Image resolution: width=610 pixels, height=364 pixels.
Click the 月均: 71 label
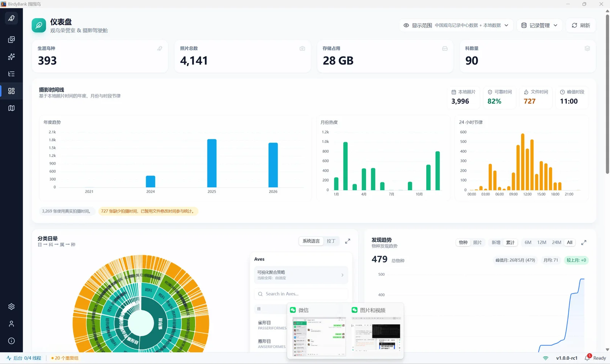(551, 260)
